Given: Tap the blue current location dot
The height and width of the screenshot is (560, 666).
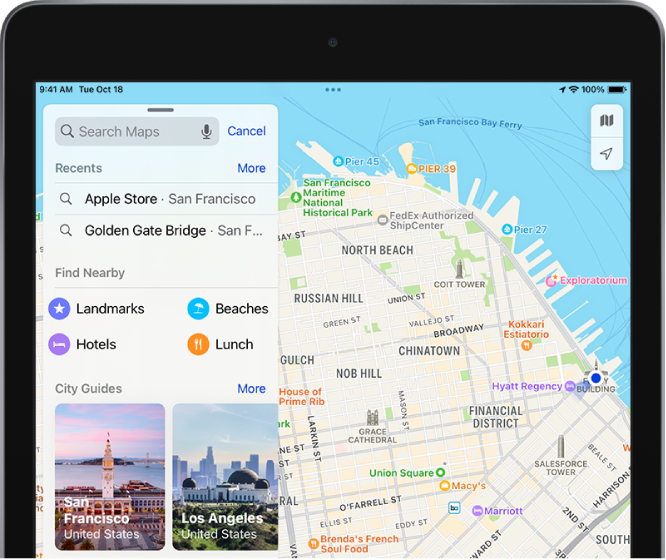Looking at the screenshot, I should coord(596,378).
